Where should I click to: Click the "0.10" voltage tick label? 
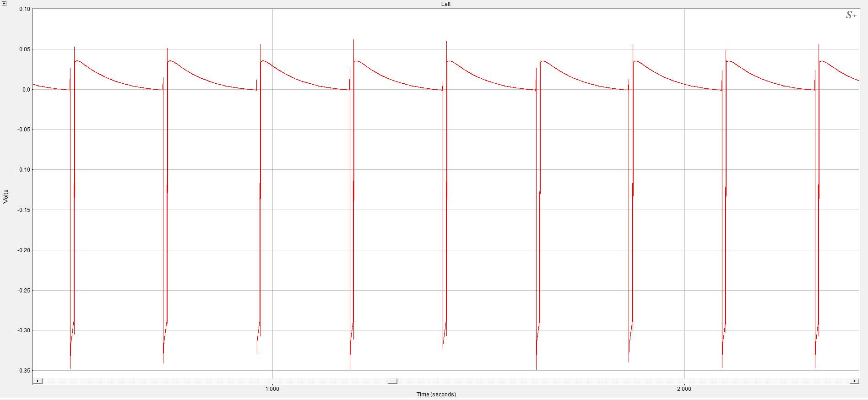pos(25,9)
